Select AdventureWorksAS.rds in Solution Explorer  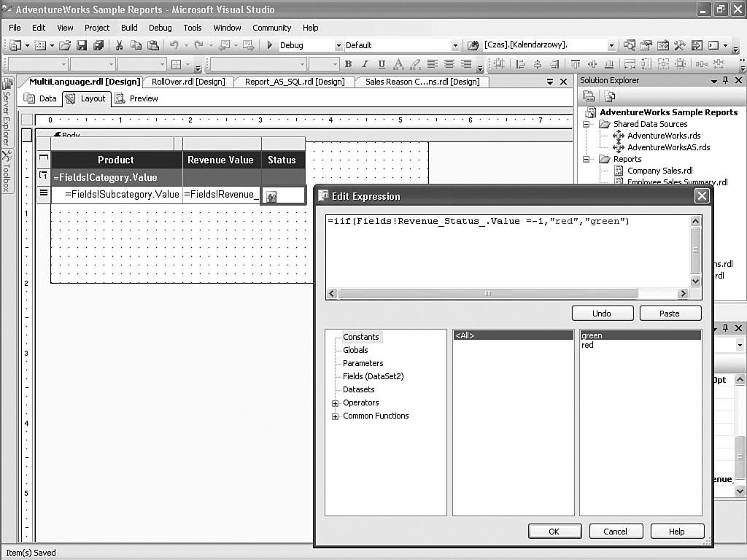click(668, 147)
